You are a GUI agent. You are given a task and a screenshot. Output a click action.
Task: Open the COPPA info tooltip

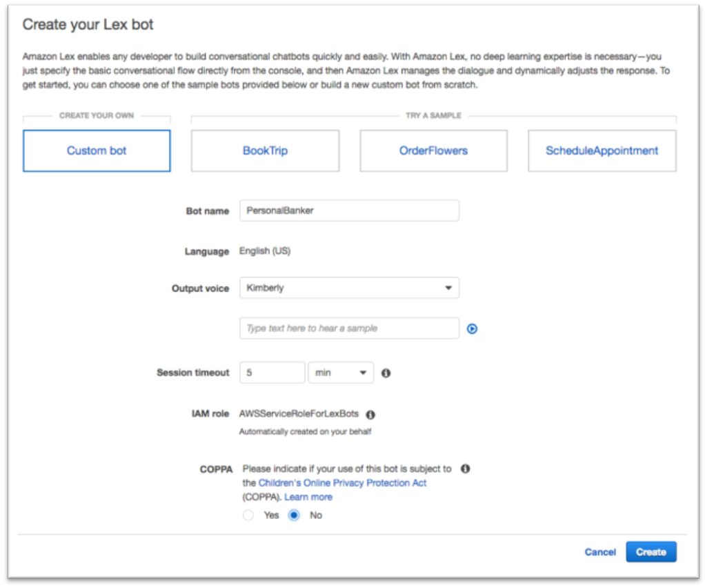pyautogui.click(x=466, y=469)
